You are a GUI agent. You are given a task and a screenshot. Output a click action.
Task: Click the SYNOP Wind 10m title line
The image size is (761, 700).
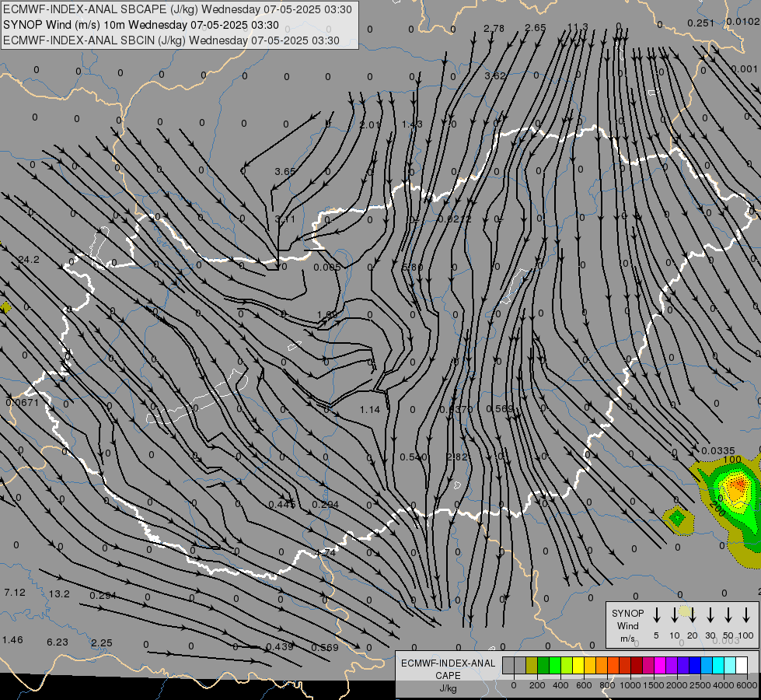pos(141,25)
